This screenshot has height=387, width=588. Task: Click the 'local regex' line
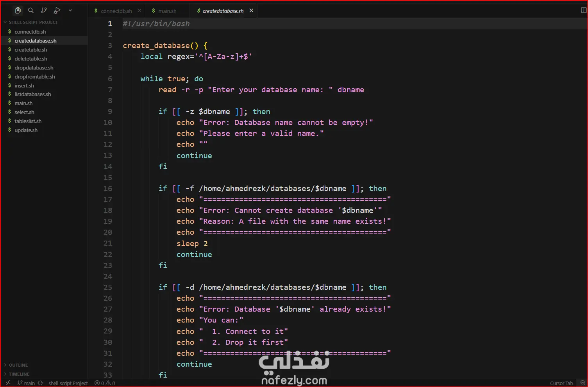[196, 57]
